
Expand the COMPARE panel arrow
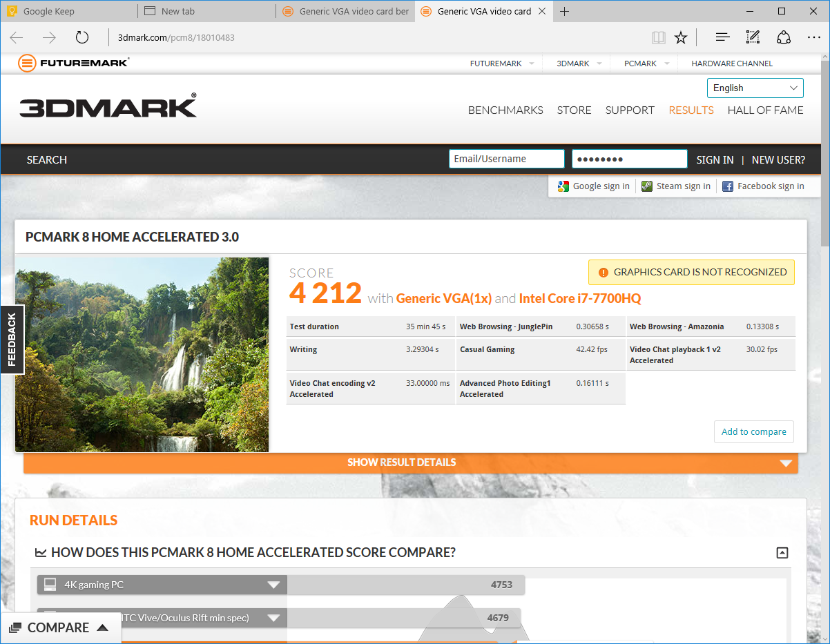[102, 627]
